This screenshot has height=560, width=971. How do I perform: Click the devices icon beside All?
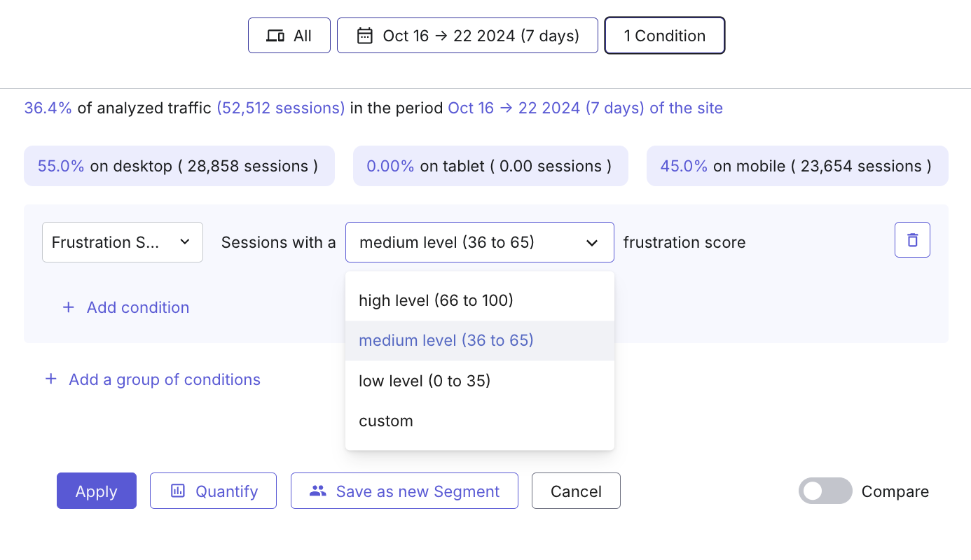point(275,36)
